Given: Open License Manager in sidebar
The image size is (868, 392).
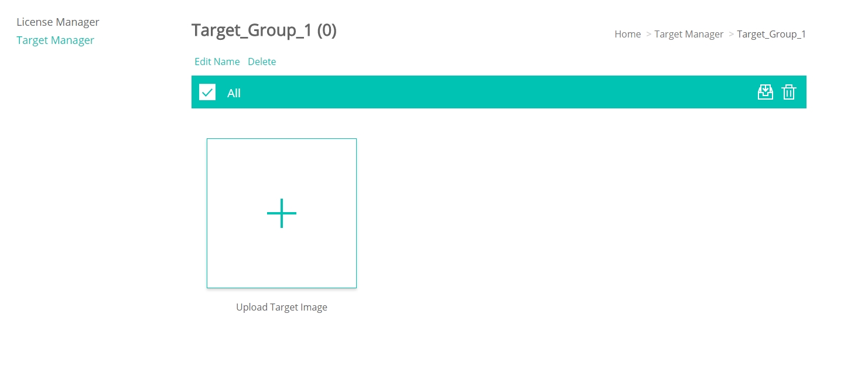Looking at the screenshot, I should pos(58,22).
